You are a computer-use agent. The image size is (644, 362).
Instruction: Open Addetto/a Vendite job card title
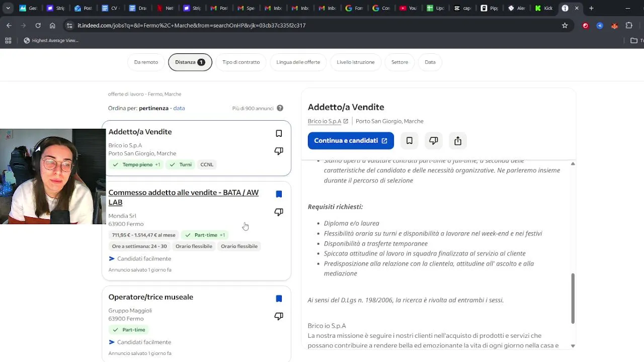(x=140, y=132)
